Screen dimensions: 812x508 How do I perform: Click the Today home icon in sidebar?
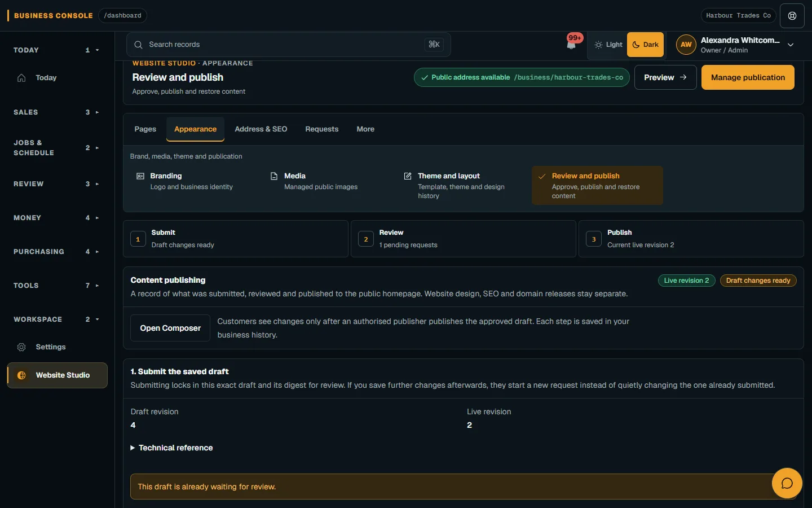21,78
